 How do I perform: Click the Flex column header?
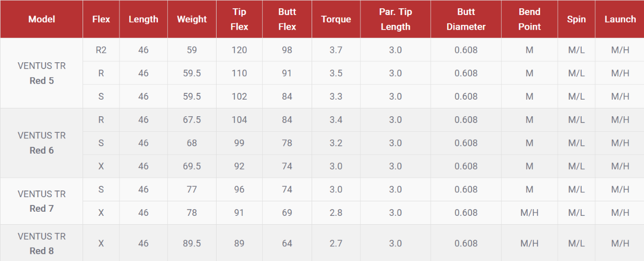(101, 19)
